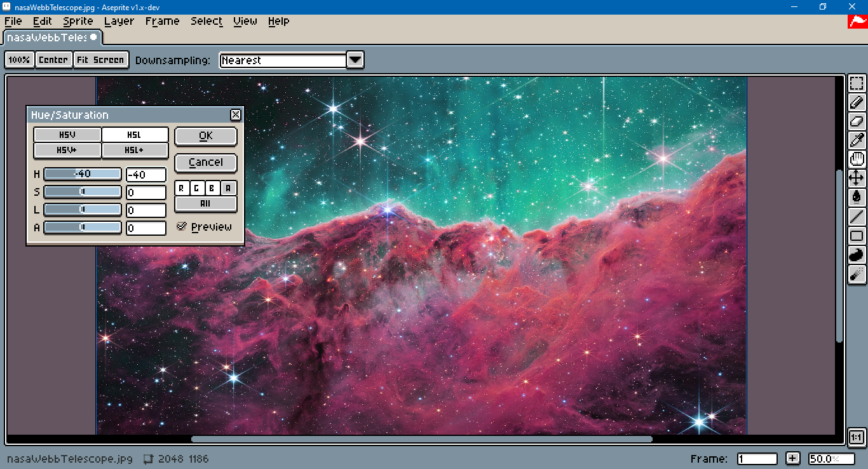
Task: Click the 100% zoom button
Action: click(x=19, y=60)
